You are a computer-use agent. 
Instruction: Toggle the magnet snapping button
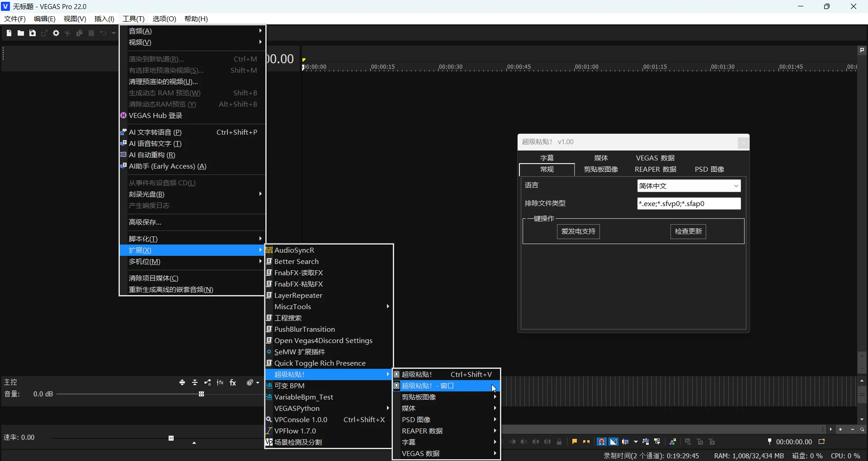pyautogui.click(x=602, y=442)
